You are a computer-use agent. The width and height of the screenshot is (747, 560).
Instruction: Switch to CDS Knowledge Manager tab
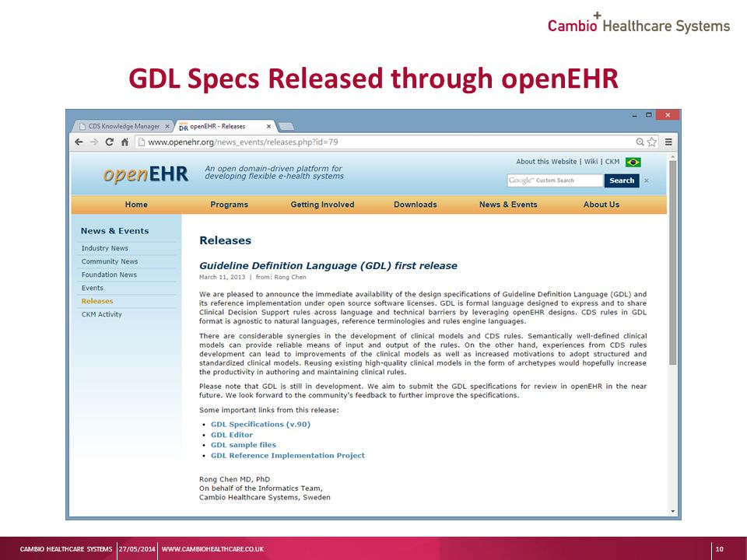coord(124,126)
